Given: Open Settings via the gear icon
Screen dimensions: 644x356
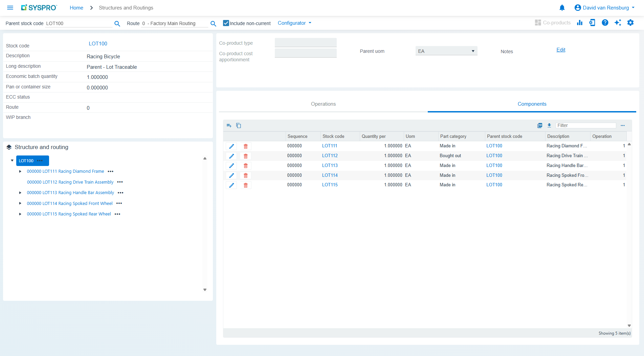Looking at the screenshot, I should point(630,23).
